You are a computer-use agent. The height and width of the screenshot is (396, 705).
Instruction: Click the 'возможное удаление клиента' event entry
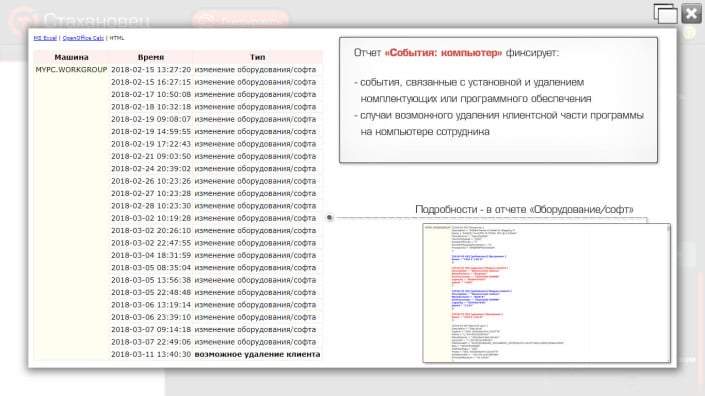257,354
